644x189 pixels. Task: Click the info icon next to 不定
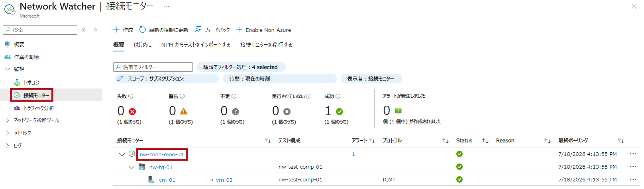coord(234,96)
